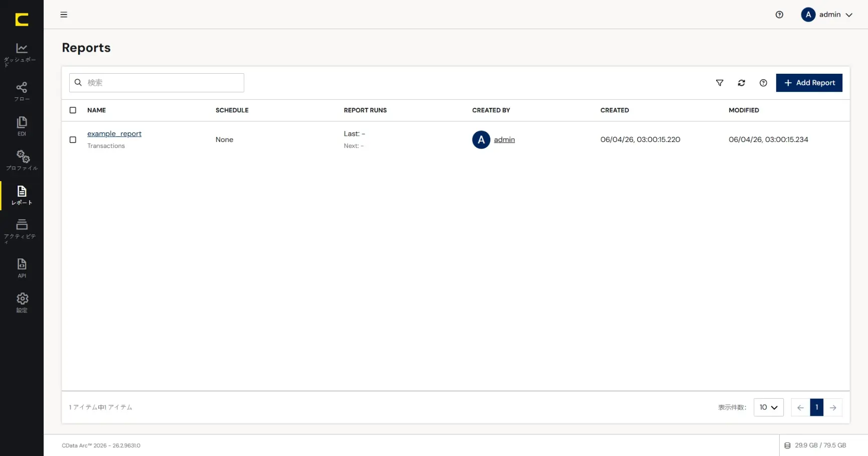Click the CData Arc logo

[x=22, y=20]
